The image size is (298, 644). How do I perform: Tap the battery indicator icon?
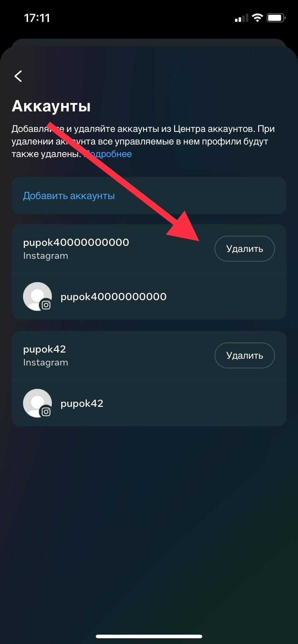[x=276, y=18]
